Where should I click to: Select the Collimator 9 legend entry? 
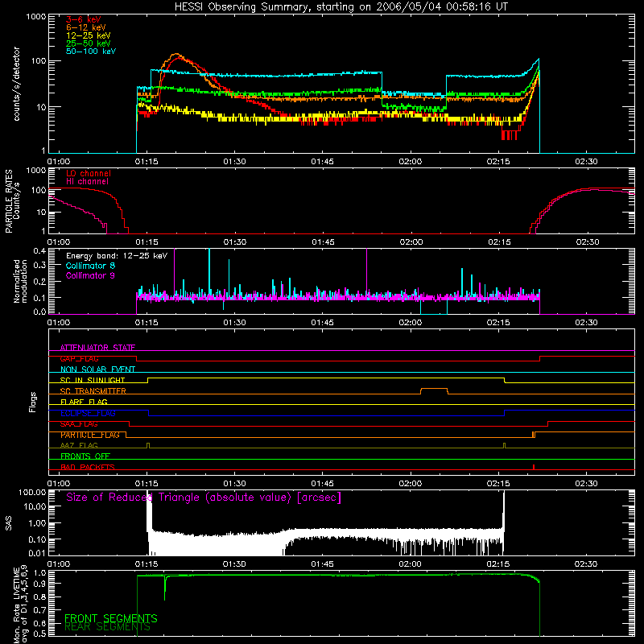pyautogui.click(x=90, y=275)
